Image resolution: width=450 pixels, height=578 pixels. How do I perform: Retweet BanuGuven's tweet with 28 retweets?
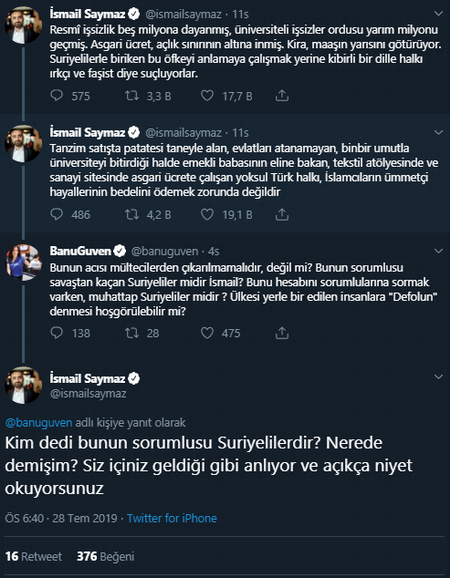click(132, 333)
